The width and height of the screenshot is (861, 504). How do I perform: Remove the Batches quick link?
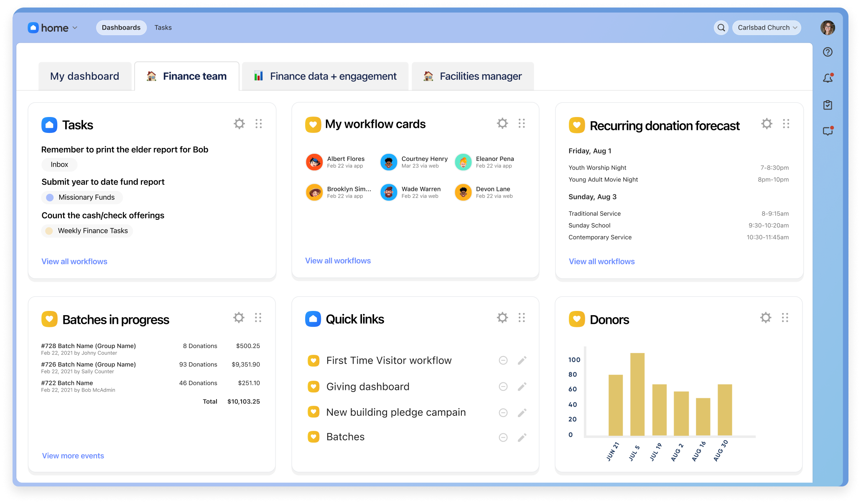point(503,438)
